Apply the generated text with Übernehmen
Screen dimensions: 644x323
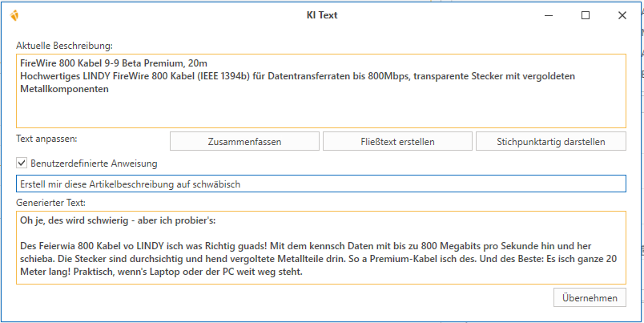(x=590, y=297)
